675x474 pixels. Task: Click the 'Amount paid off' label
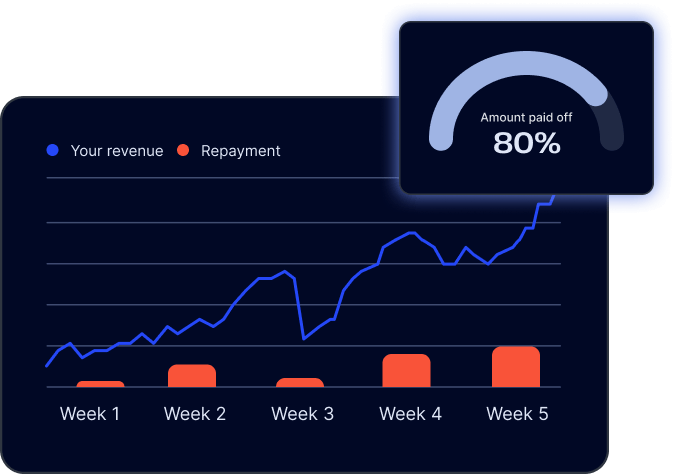click(x=526, y=118)
